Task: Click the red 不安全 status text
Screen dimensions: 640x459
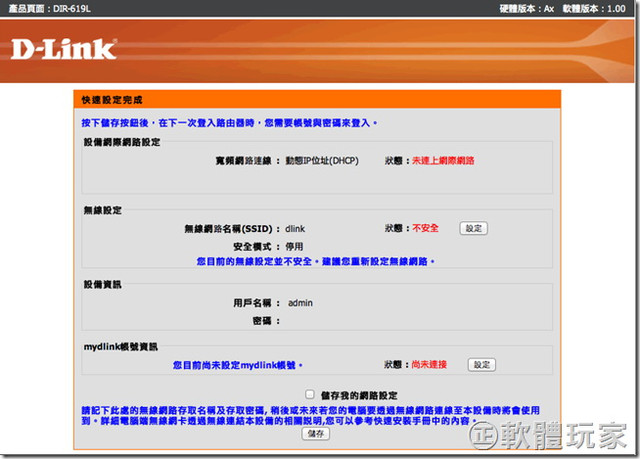Action: pos(425,228)
